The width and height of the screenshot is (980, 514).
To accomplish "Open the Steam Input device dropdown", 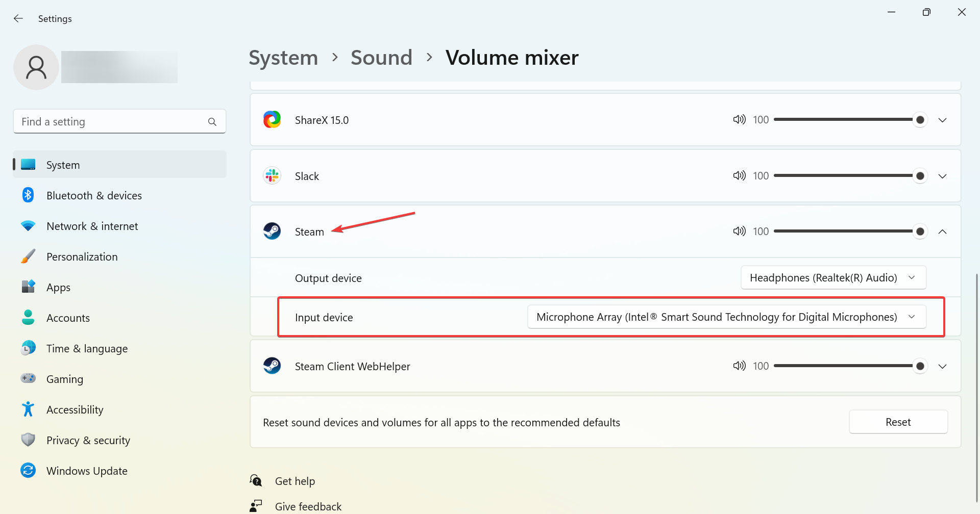I will click(x=726, y=317).
